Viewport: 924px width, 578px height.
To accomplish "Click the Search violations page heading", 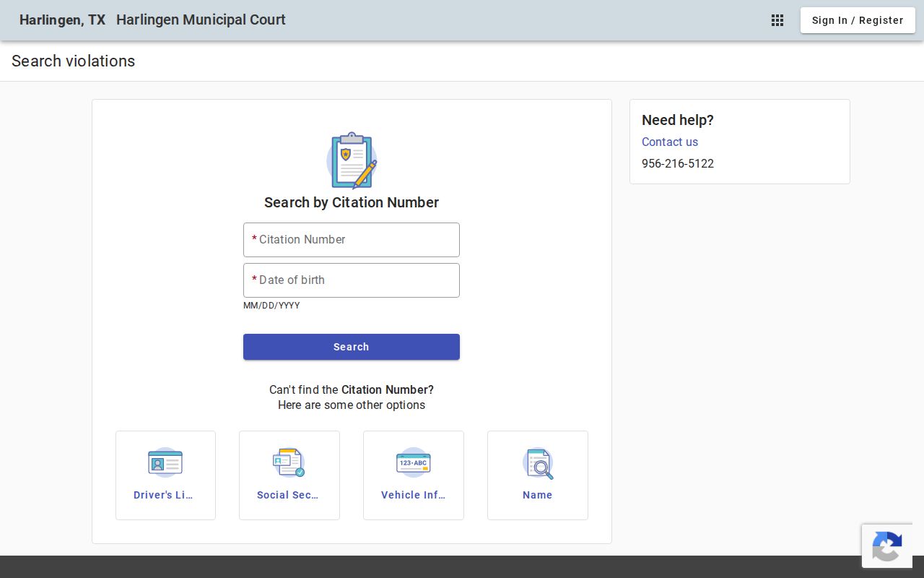I will pyautogui.click(x=73, y=61).
